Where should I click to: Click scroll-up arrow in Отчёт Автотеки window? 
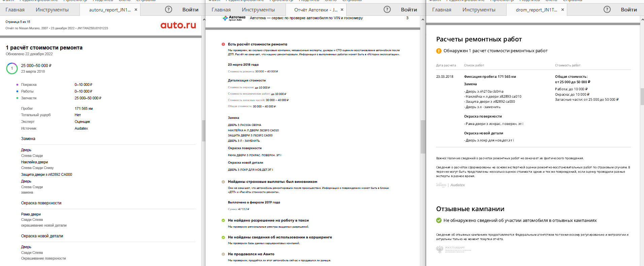point(423,20)
